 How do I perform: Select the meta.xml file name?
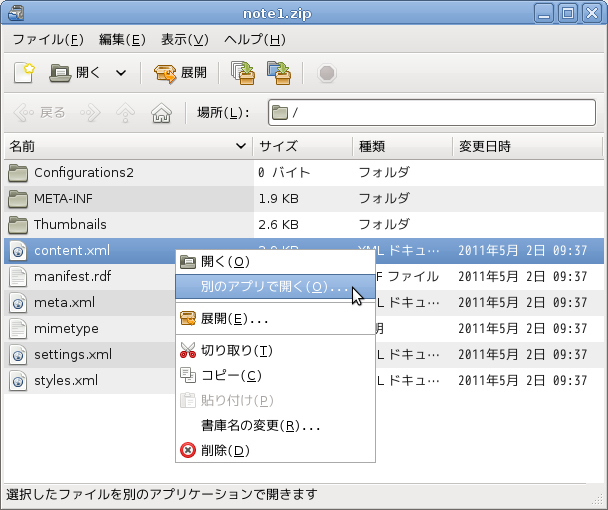pyautogui.click(x=64, y=303)
